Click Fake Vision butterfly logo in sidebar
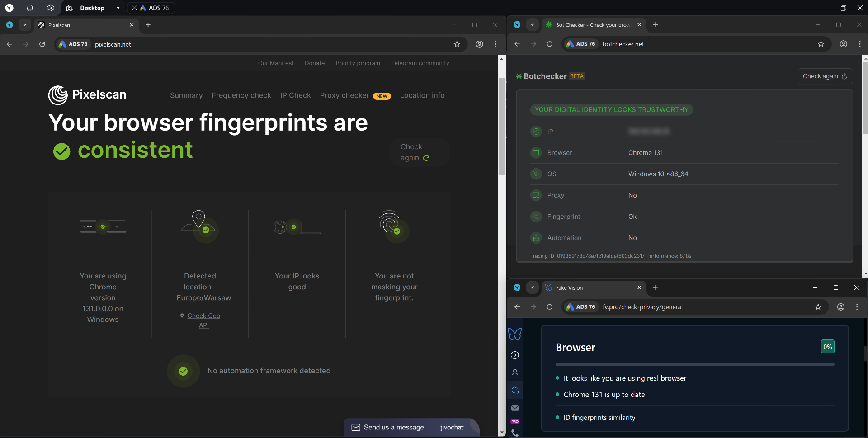 [515, 334]
